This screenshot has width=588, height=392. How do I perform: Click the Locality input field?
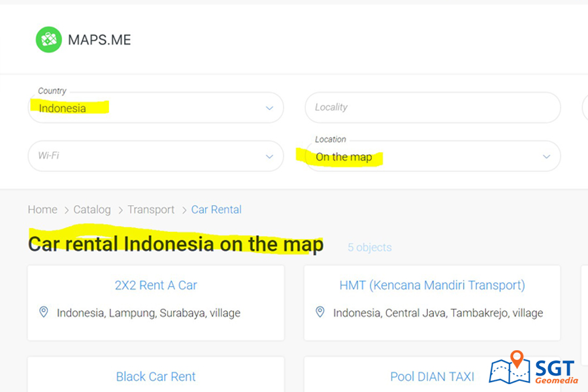pyautogui.click(x=433, y=108)
